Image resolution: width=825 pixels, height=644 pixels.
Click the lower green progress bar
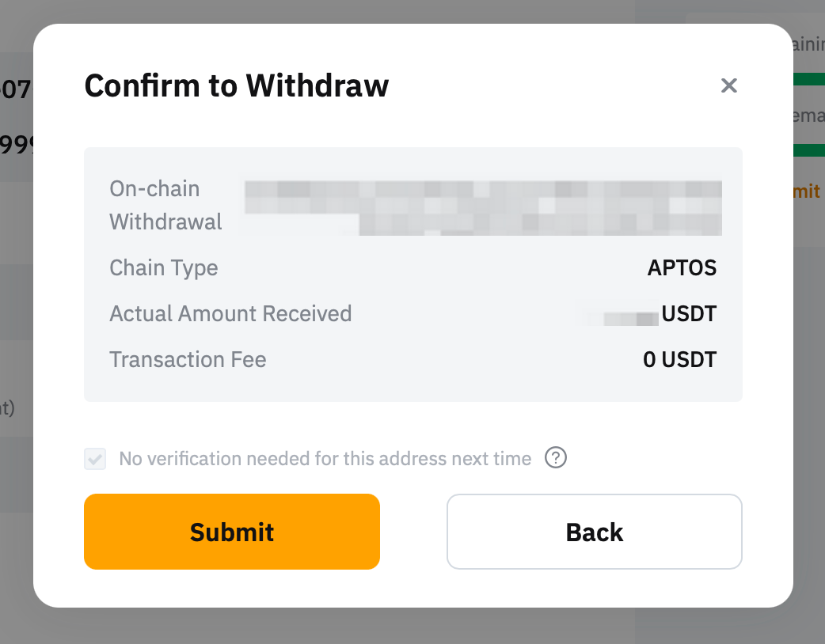(808, 150)
